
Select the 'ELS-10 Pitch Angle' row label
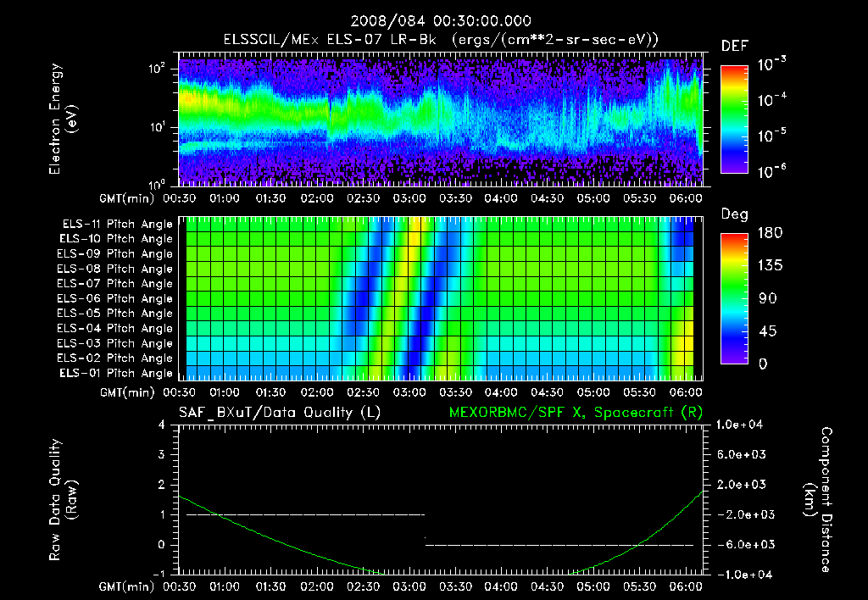116,239
